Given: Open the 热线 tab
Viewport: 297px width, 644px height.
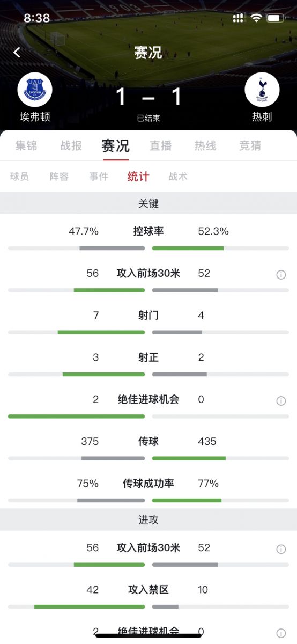Looking at the screenshot, I should coord(205,145).
